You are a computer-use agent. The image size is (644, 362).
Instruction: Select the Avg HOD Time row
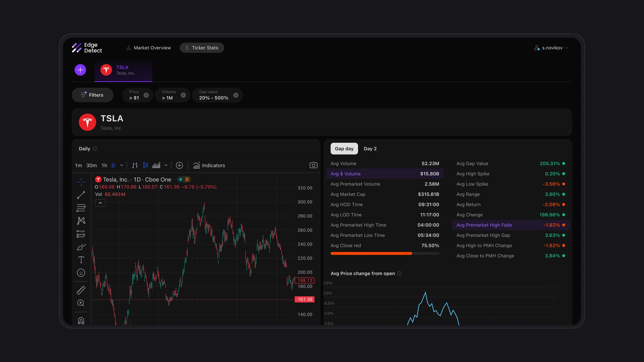[x=385, y=204]
